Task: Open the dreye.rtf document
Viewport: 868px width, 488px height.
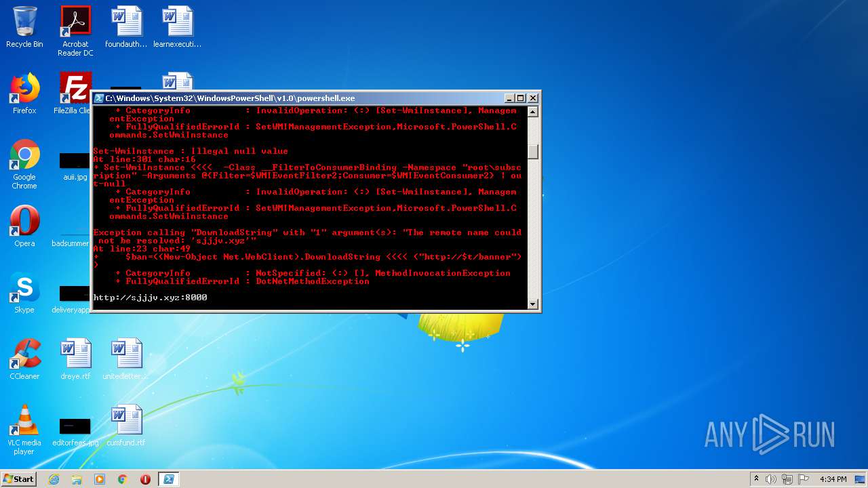Action: 75,359
